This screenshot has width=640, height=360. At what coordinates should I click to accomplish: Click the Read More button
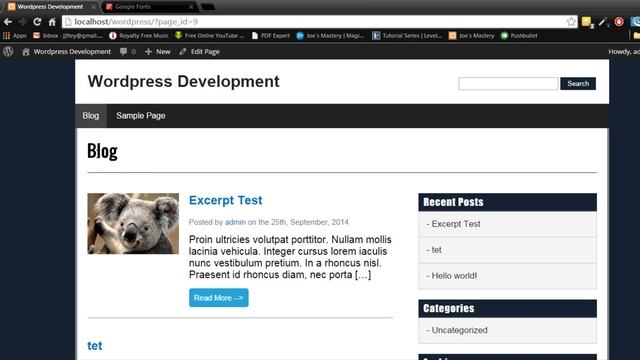(218, 298)
